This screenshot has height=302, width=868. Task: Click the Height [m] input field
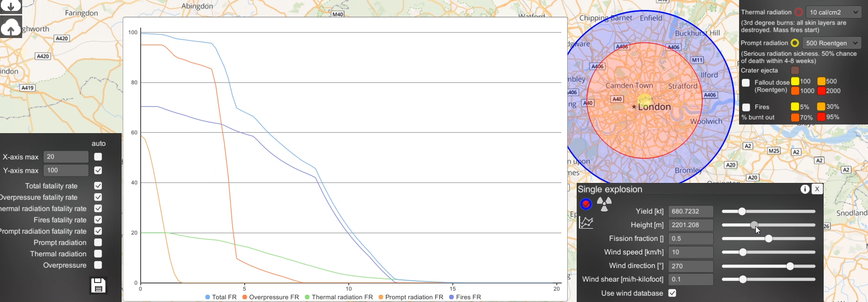click(691, 225)
